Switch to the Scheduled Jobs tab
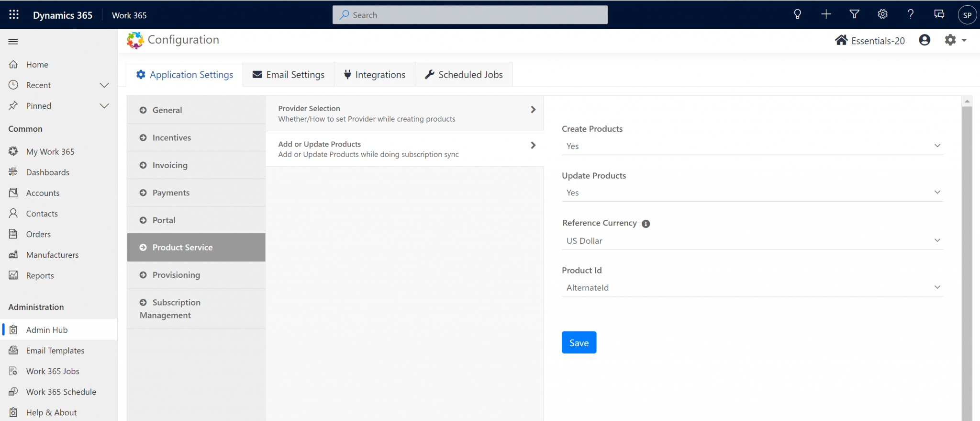 464,75
